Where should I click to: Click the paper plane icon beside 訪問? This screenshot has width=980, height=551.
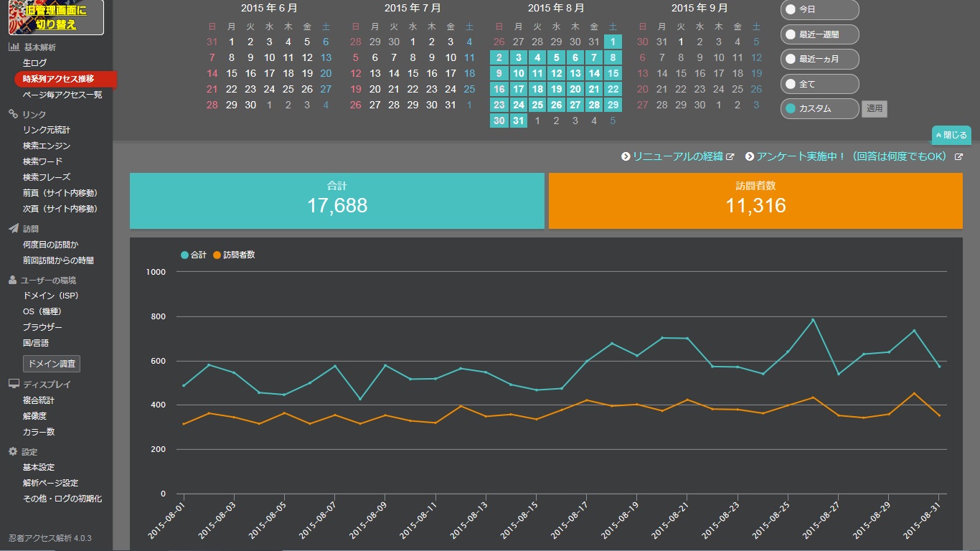pyautogui.click(x=14, y=229)
